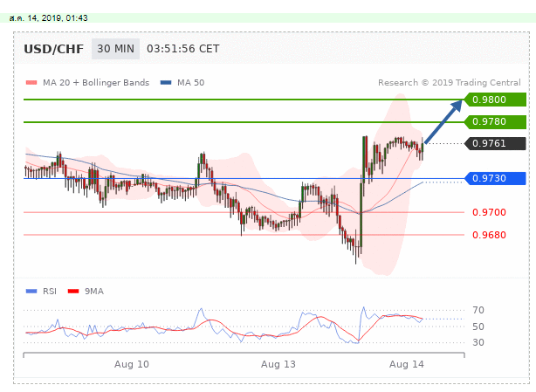The width and height of the screenshot is (536, 392).
Task: Click the Aug 14 date axis label
Action: 407,364
